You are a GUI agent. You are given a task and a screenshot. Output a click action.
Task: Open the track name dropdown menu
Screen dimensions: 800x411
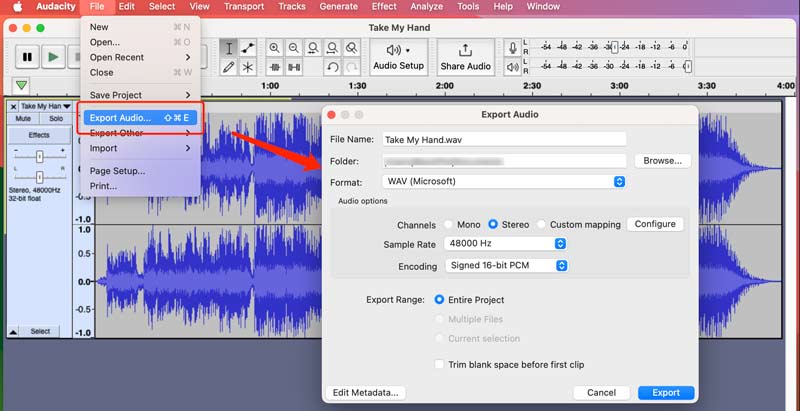(45, 106)
